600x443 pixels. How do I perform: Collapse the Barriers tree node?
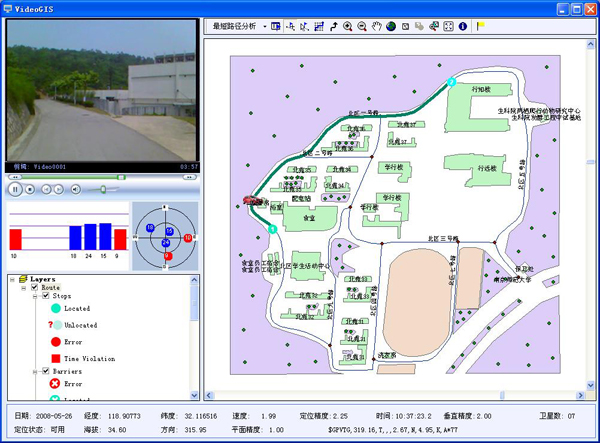[35, 371]
